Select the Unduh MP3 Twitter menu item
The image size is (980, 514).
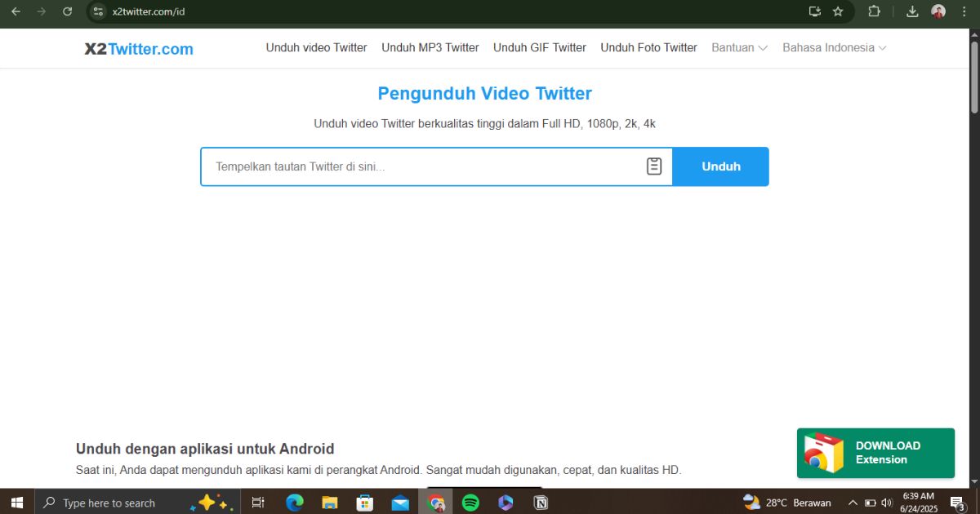pyautogui.click(x=430, y=47)
